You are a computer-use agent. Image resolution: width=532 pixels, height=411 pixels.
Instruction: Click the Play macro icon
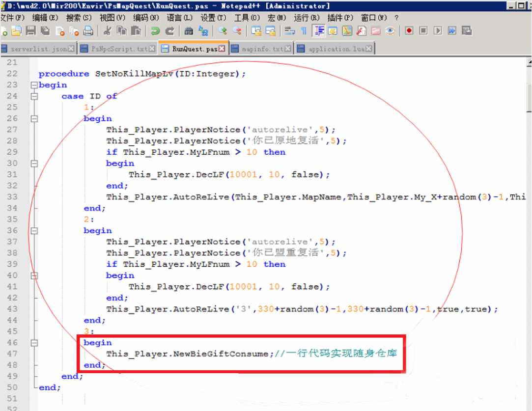(438, 31)
